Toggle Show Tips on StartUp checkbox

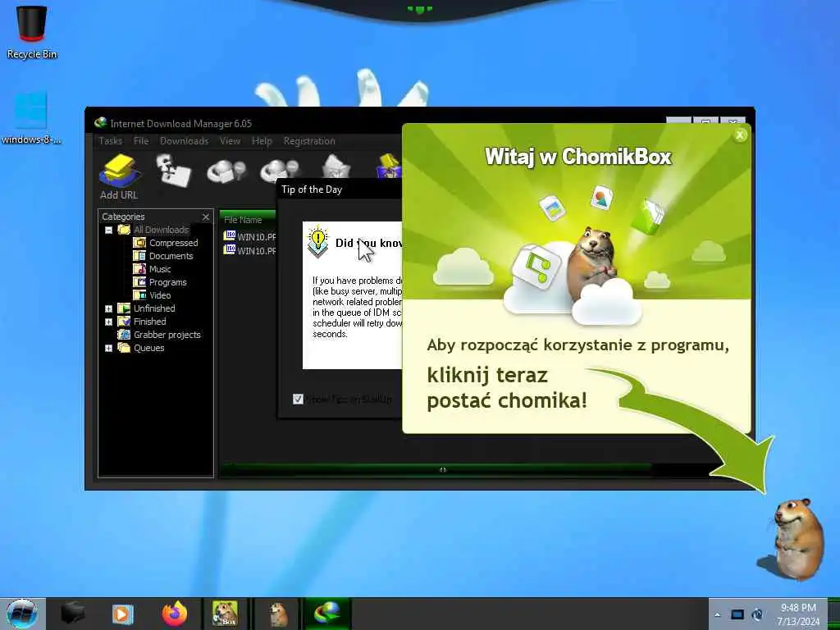point(298,399)
